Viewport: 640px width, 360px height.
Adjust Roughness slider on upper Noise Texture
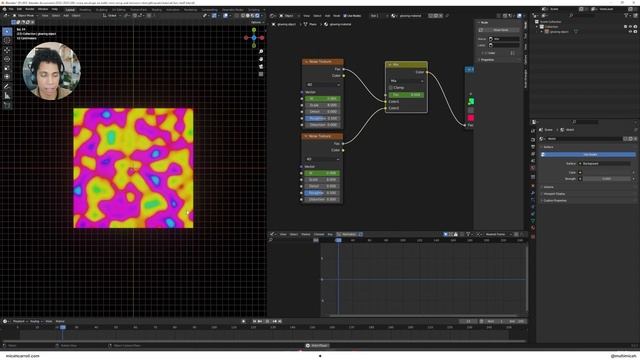(323, 118)
